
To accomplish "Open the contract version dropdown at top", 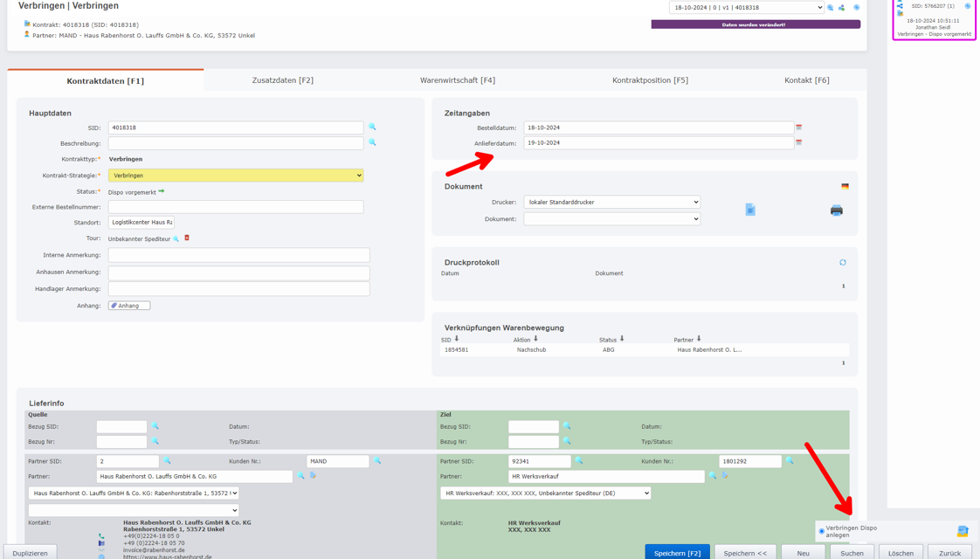I will [x=746, y=8].
